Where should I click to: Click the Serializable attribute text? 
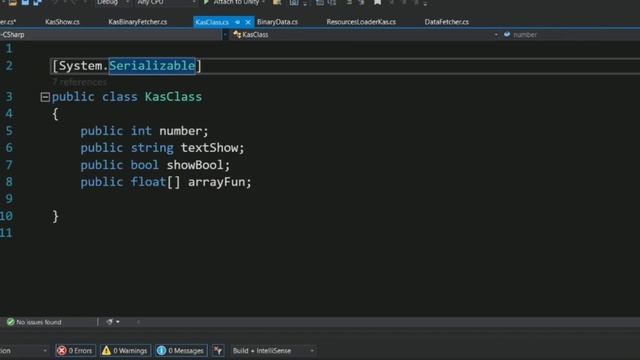click(152, 66)
